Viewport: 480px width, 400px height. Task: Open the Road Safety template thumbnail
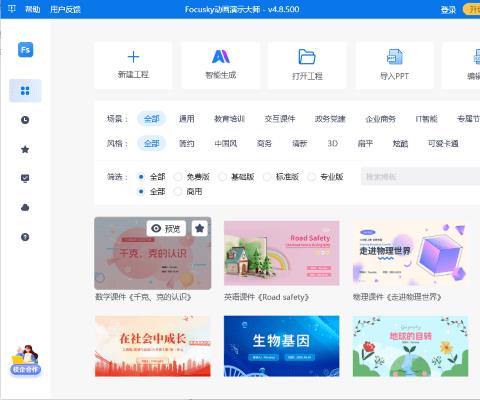[x=282, y=253]
